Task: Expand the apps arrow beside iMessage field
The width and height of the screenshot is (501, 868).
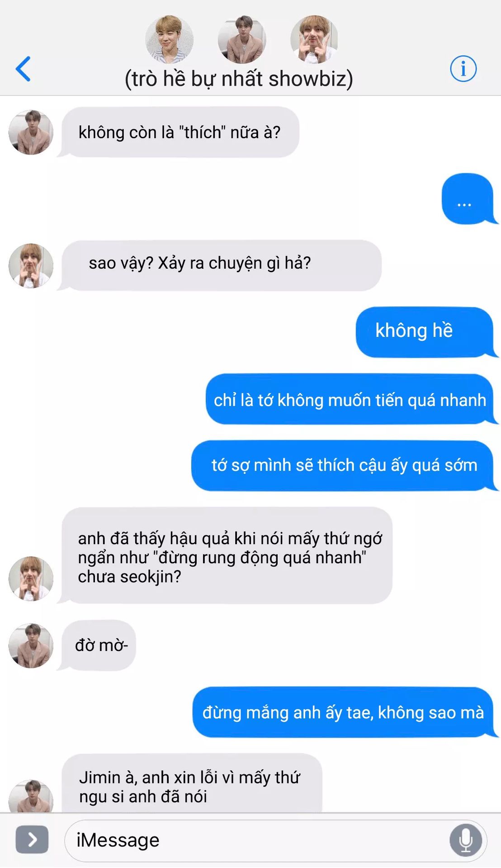Action: point(32,840)
